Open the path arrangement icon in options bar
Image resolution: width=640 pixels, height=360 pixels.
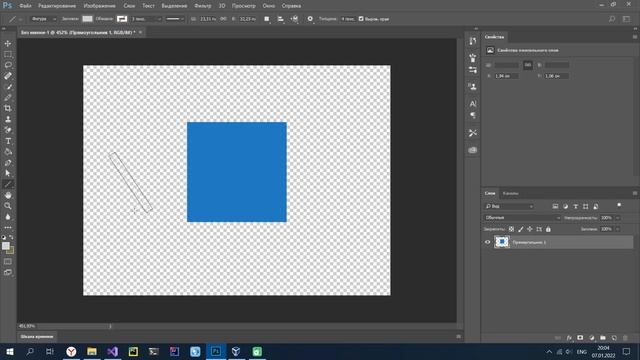294,19
